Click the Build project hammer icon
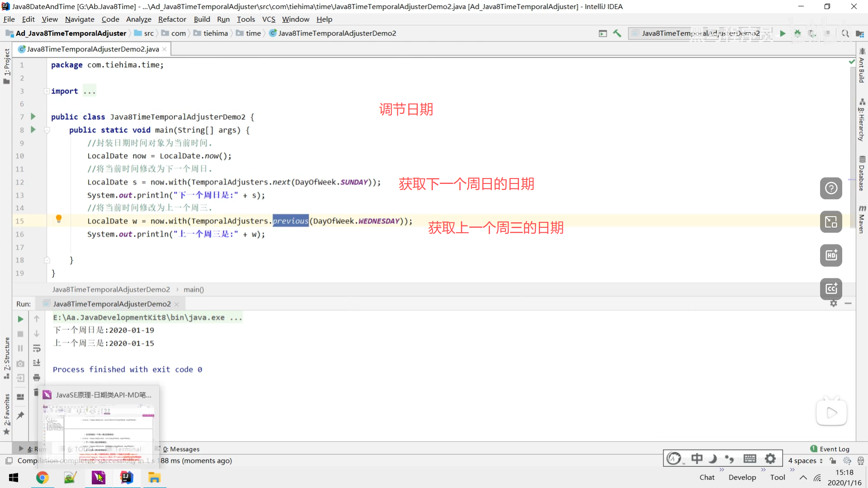 click(x=617, y=33)
